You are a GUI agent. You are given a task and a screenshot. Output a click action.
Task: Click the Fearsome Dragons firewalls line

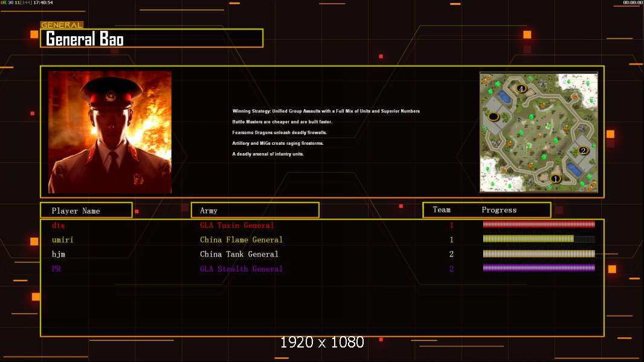tap(280, 132)
